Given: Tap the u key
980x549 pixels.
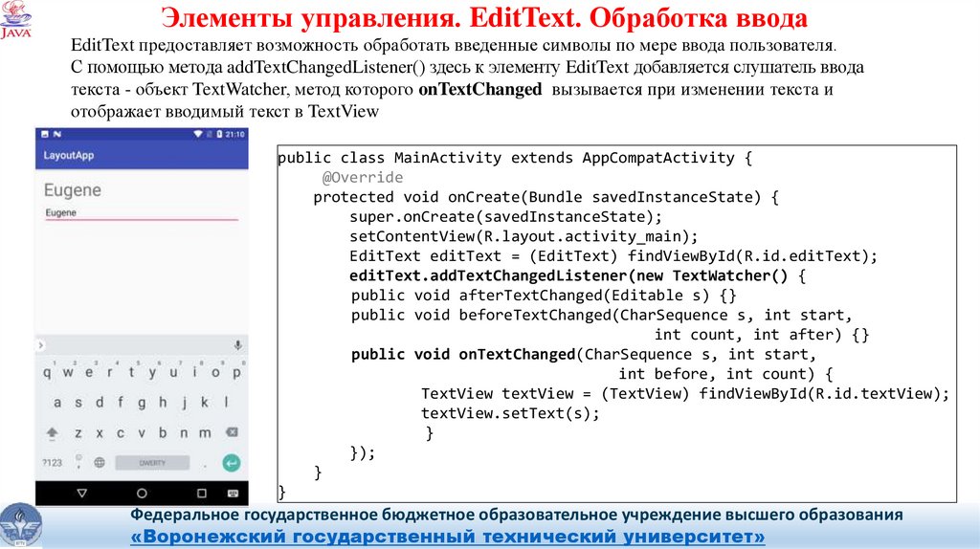Looking at the screenshot, I should coord(173,372).
